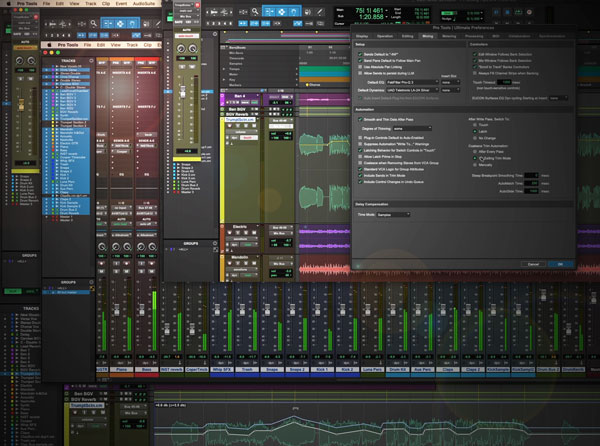Screen dimensions: 600x446
Task: Toggle Smooth and Thin Data After Pass
Action: tap(360, 119)
